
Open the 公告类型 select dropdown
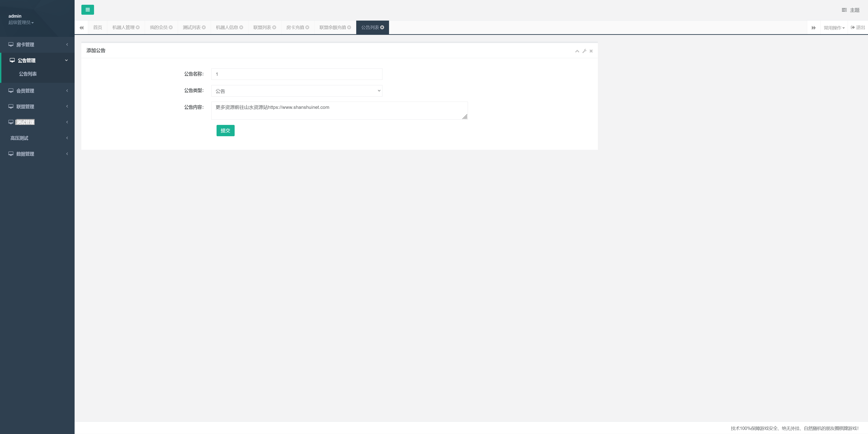coord(297,91)
